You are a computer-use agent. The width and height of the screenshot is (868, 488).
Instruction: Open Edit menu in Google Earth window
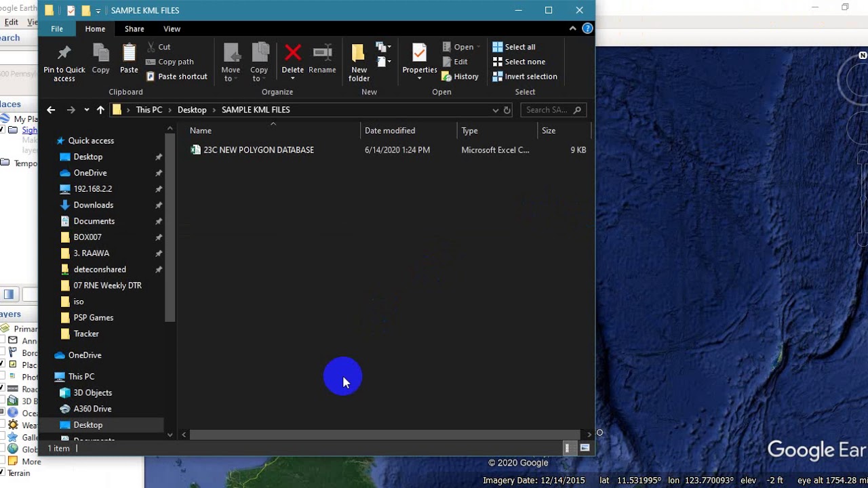pyautogui.click(x=11, y=22)
